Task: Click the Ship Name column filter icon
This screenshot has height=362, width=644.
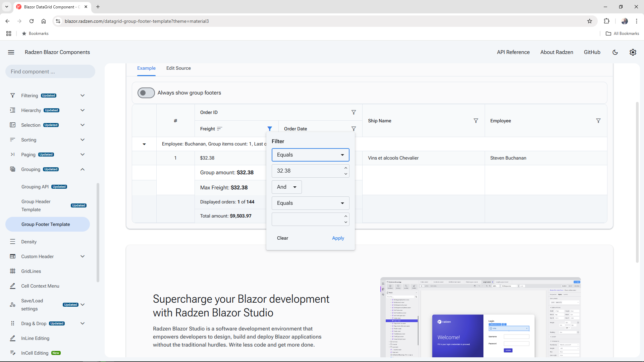Action: pos(476,121)
